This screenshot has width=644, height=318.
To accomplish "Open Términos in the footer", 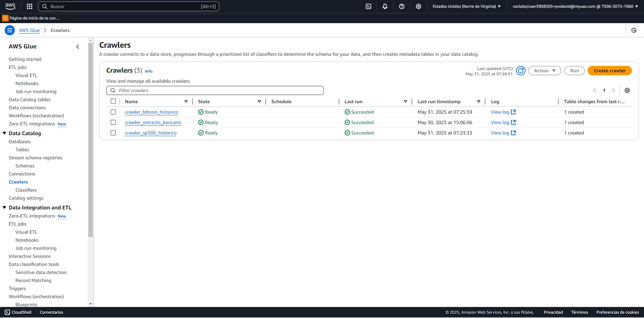I will click(x=579, y=312).
